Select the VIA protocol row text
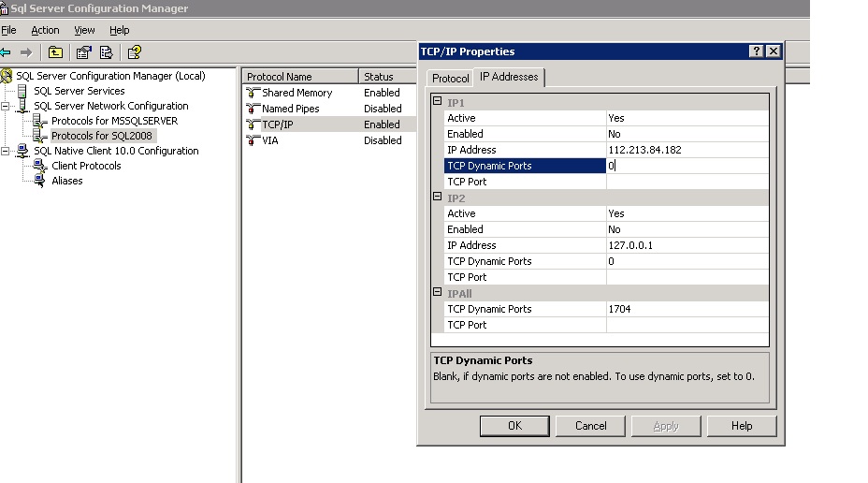Screen dimensions: 868x483 coord(270,140)
